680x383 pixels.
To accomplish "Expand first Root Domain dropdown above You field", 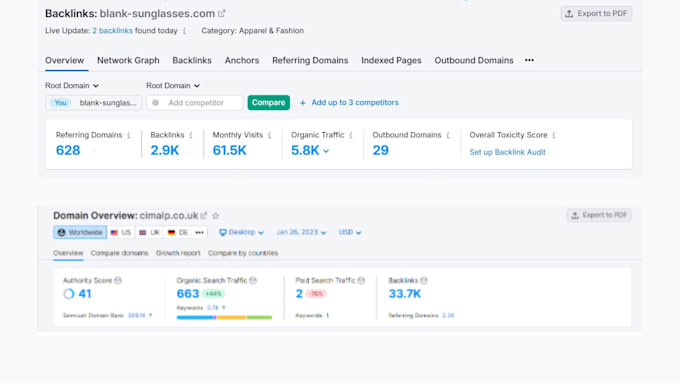I will [x=72, y=85].
